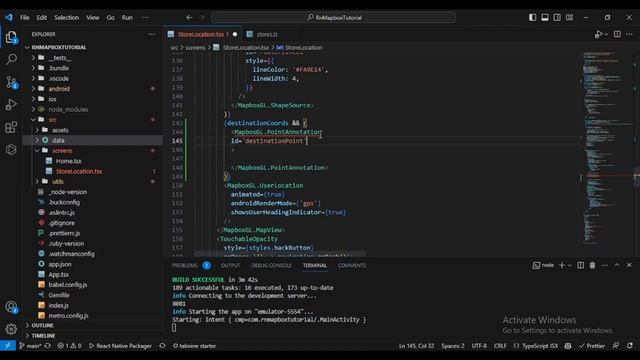Open Source Control view in activity bar
Viewport: 640px width, 360px height.
(x=11, y=82)
